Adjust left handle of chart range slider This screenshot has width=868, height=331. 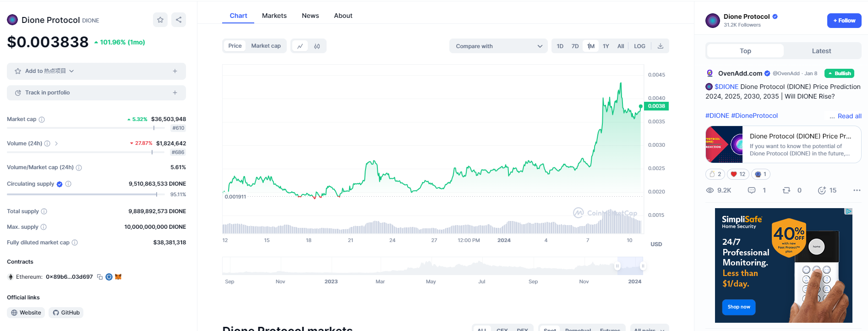pos(617,266)
